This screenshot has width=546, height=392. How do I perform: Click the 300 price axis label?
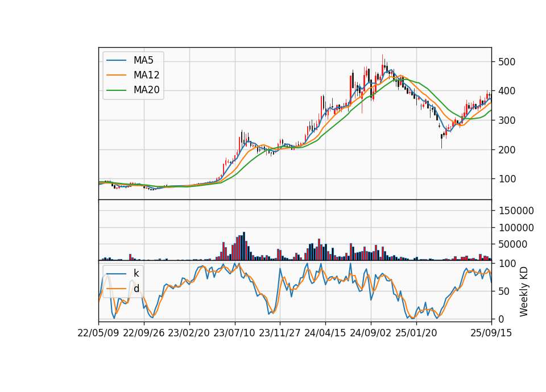[x=507, y=120]
